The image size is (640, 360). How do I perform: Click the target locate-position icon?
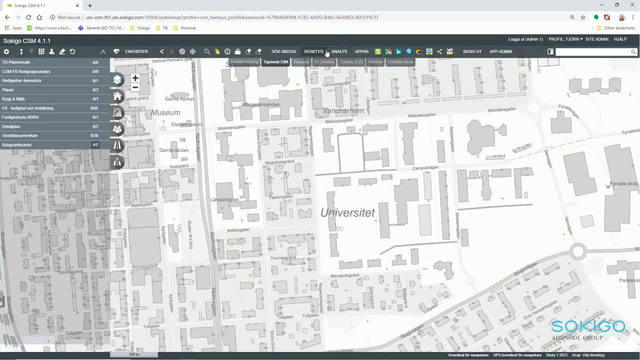[x=192, y=52]
